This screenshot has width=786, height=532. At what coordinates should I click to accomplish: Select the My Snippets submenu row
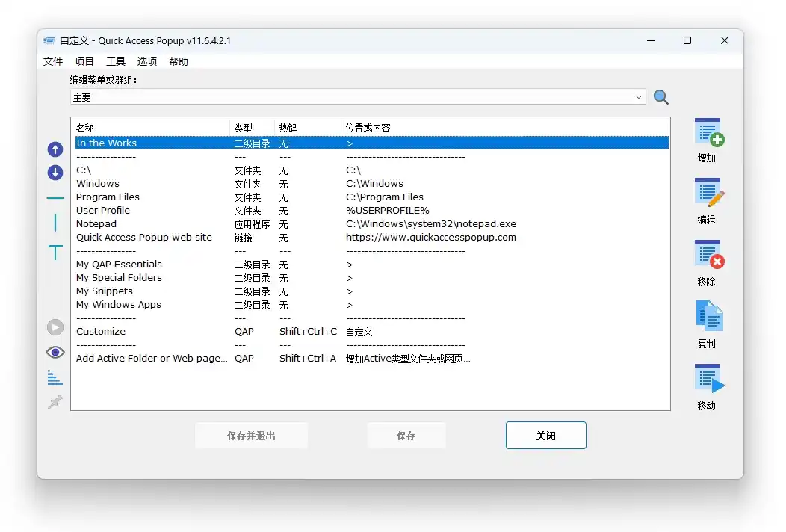point(105,291)
